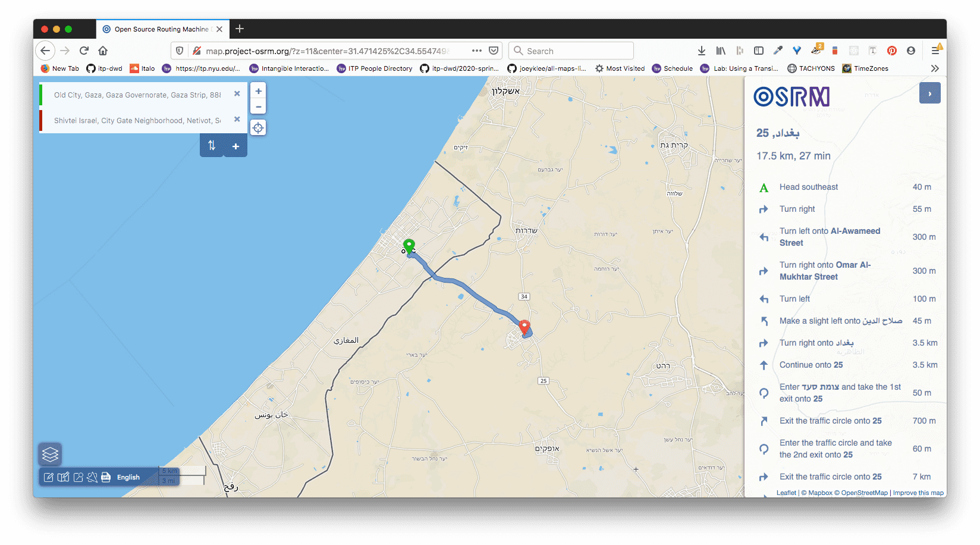Zoom out on the map
This screenshot has width=980, height=545.
click(x=258, y=107)
